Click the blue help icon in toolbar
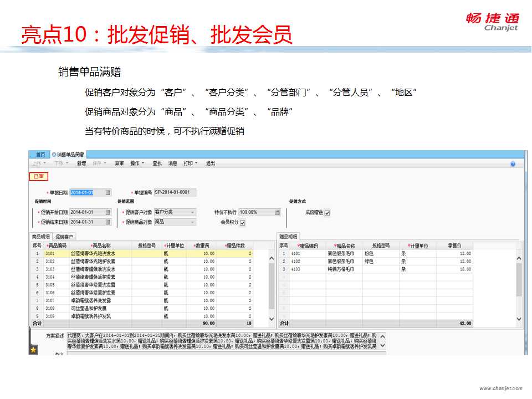Screen dimensions: 532x399 pos(513,164)
